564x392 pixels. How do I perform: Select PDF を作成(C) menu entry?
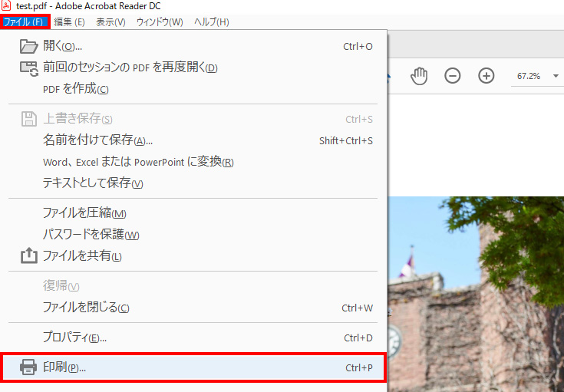(x=75, y=89)
